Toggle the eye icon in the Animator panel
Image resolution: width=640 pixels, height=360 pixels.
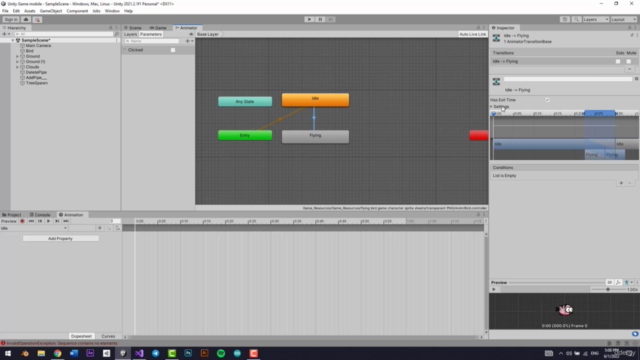point(191,34)
